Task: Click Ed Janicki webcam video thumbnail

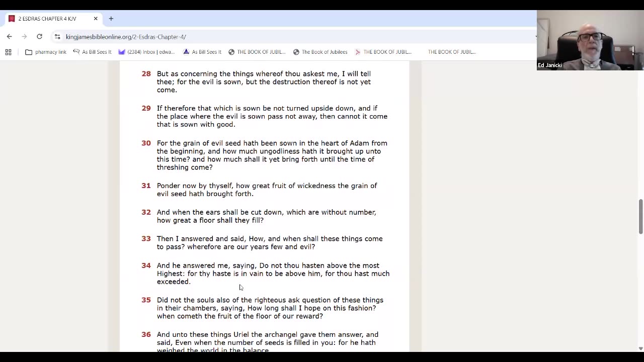Action: pyautogui.click(x=590, y=40)
